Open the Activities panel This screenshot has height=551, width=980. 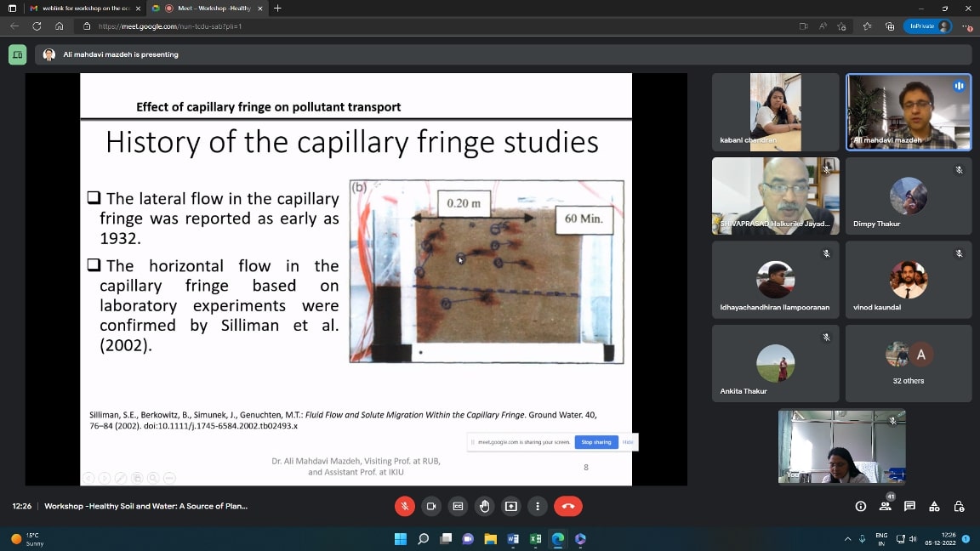click(934, 506)
